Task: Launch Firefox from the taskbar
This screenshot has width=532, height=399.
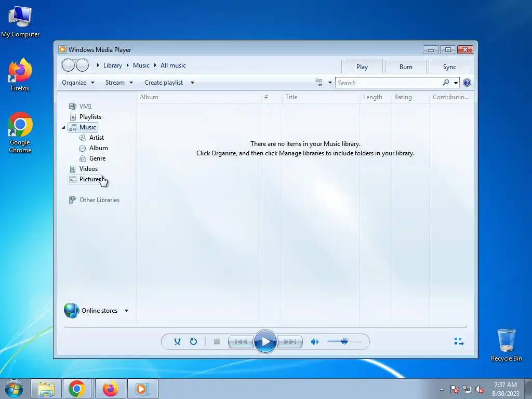Action: click(x=110, y=389)
